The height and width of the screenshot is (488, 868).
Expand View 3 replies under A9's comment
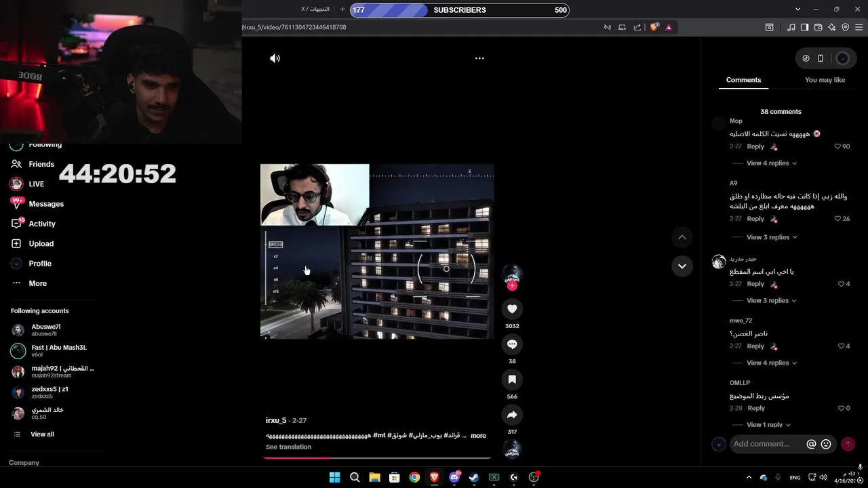tap(772, 237)
